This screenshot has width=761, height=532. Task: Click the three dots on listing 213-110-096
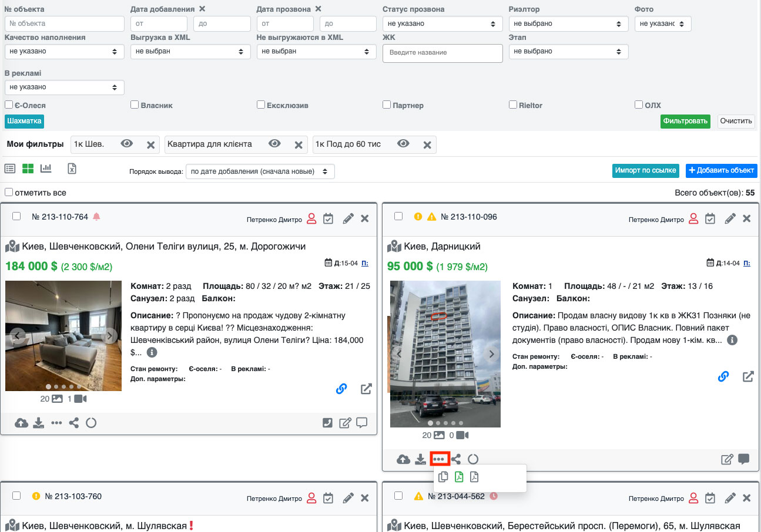point(440,459)
